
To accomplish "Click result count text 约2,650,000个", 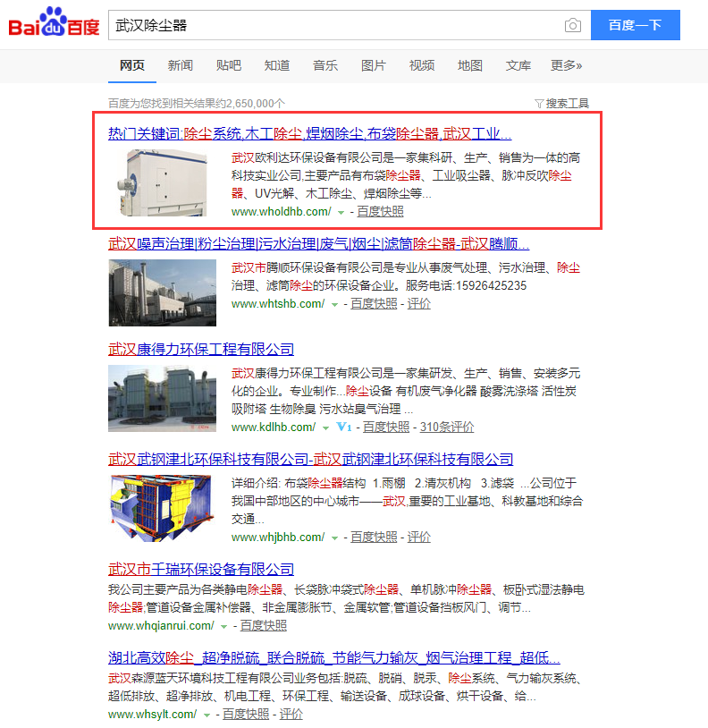I will 250,103.
